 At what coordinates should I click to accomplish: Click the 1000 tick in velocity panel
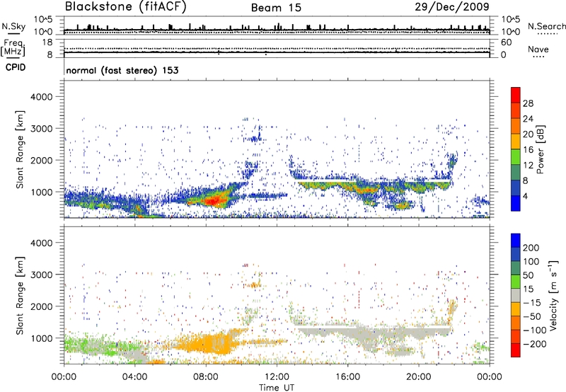41,338
